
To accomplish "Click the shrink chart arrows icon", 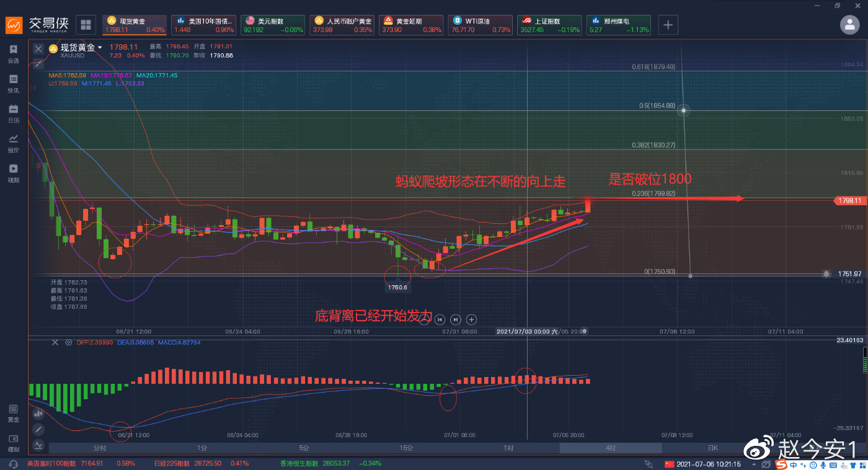I will point(38,63).
